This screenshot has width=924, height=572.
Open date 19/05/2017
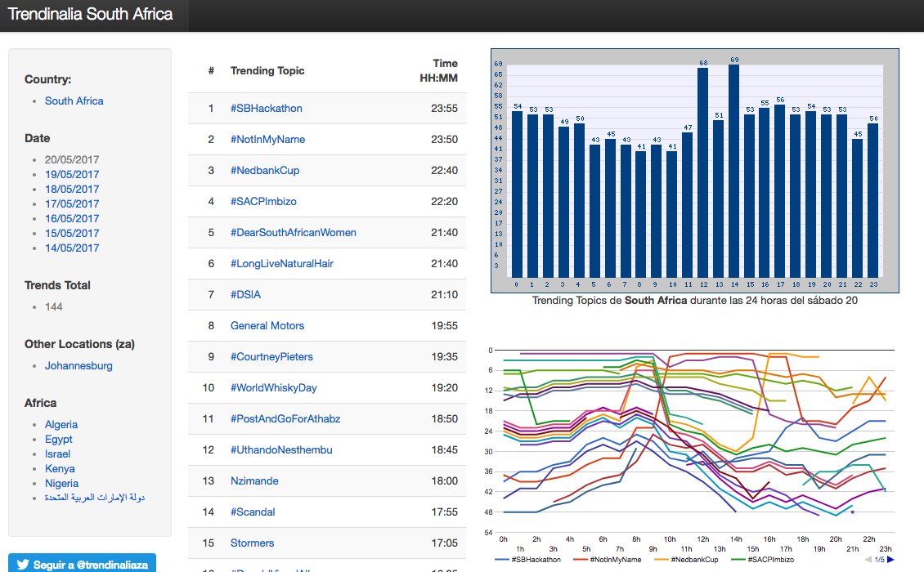72,174
